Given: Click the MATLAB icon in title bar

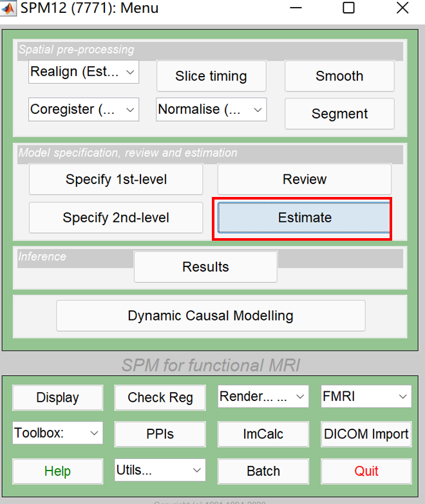Looking at the screenshot, I should coord(8,8).
